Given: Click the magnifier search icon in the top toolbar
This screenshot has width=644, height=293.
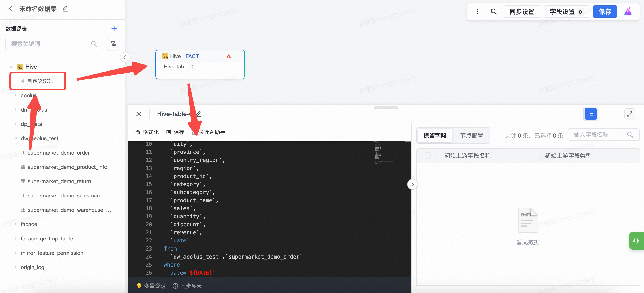Looking at the screenshot, I should click(493, 11).
